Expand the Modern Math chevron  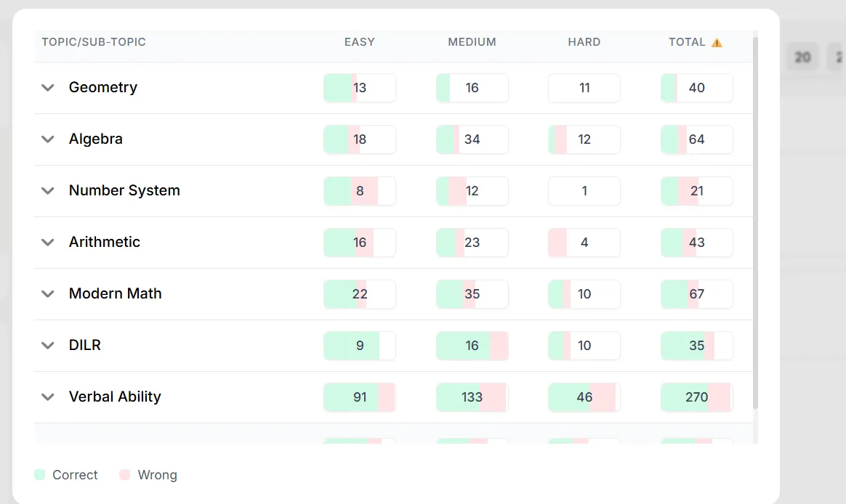click(48, 294)
